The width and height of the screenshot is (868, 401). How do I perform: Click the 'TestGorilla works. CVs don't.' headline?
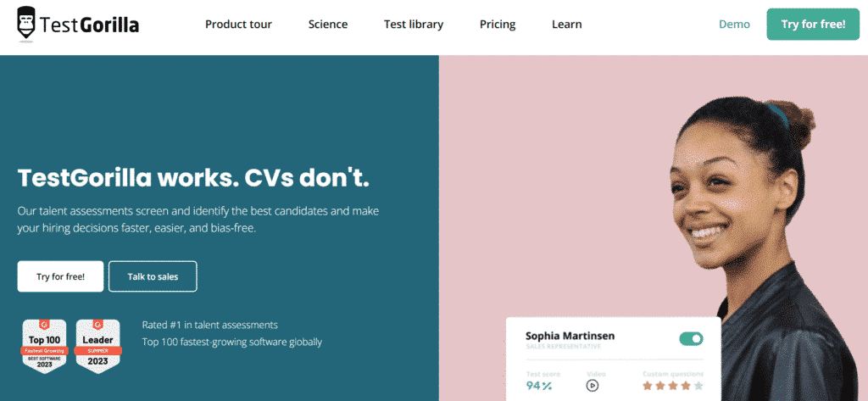(x=193, y=178)
